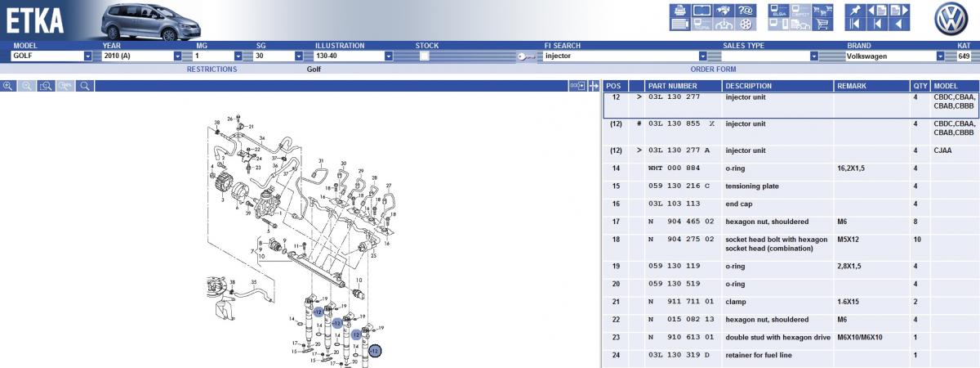Image resolution: width=980 pixels, height=368 pixels.
Task: Select part row 03L 130 277 A
Action: [x=791, y=150]
